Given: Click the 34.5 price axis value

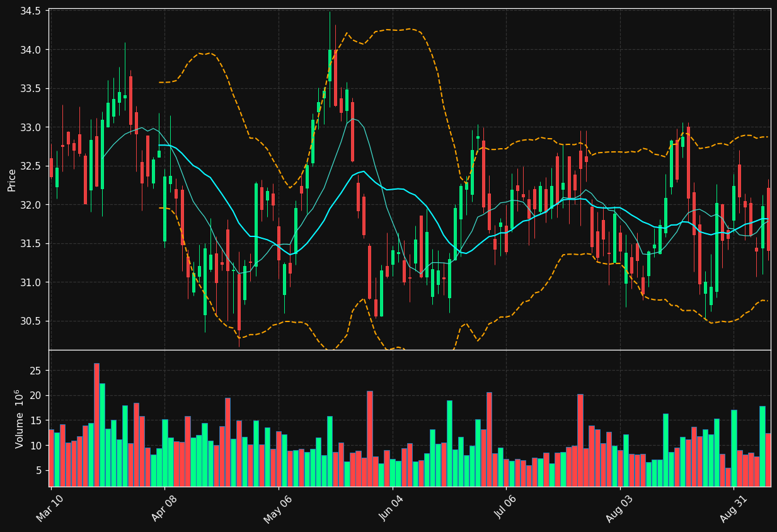Looking at the screenshot, I should pyautogui.click(x=30, y=11).
